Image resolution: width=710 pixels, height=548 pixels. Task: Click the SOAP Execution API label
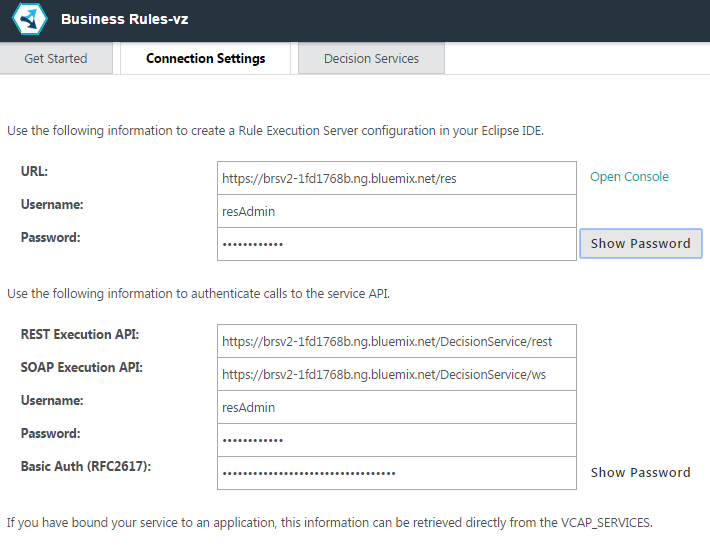[x=82, y=367]
